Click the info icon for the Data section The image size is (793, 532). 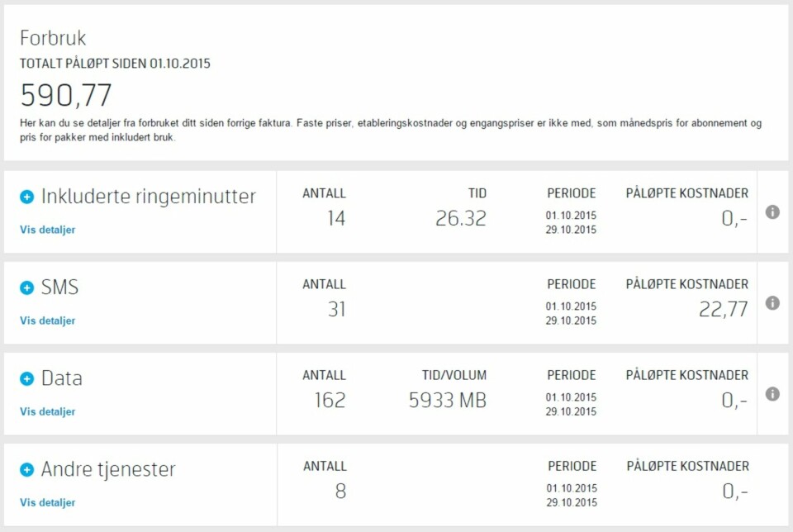click(x=772, y=393)
